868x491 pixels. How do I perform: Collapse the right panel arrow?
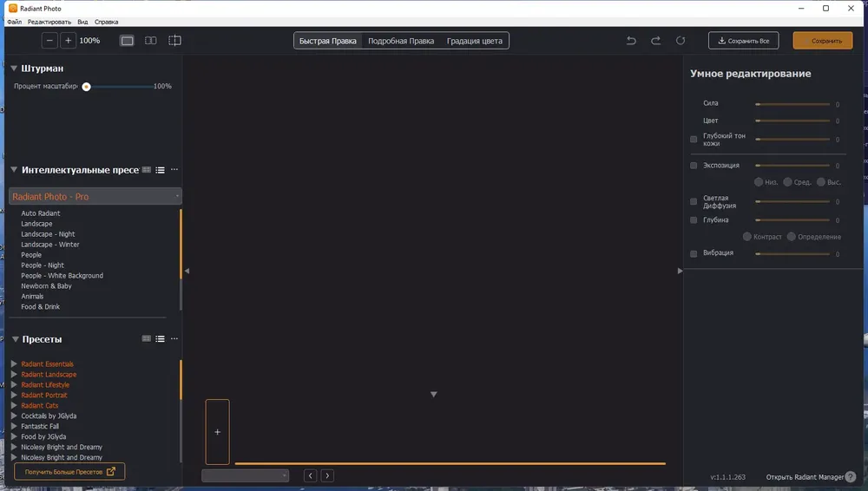point(680,271)
